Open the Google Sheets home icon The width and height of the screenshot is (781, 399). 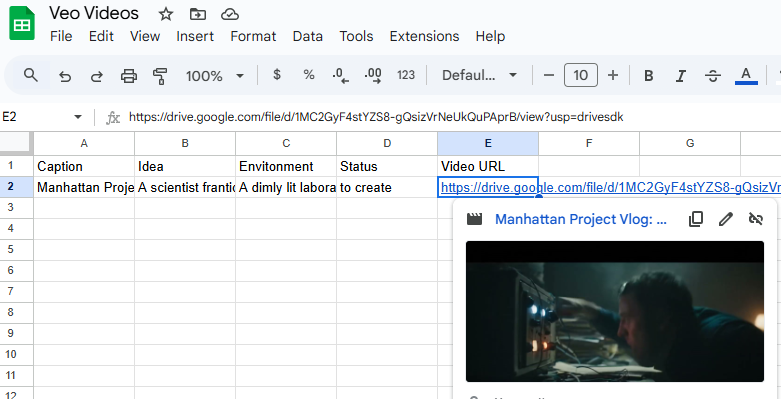coord(22,23)
